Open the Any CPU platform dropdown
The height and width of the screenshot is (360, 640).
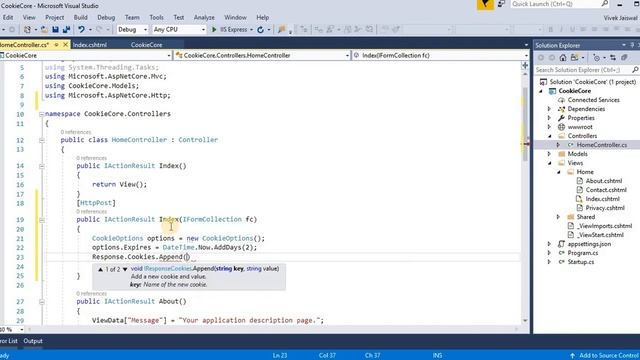click(203, 29)
